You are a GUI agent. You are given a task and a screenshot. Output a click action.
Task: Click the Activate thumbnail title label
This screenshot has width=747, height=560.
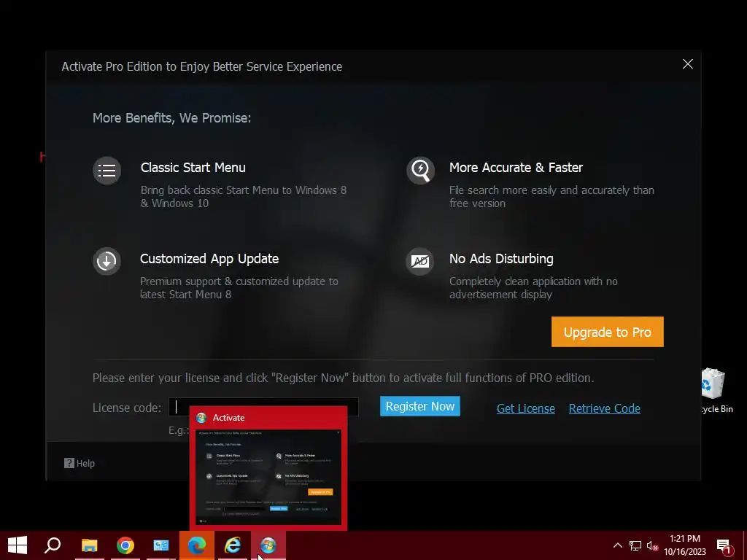228,418
